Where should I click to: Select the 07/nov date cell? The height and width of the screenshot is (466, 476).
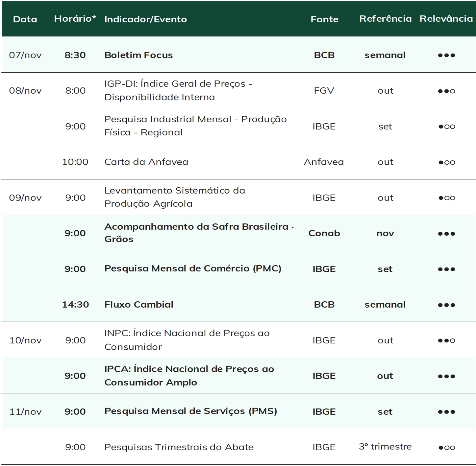[x=25, y=55]
